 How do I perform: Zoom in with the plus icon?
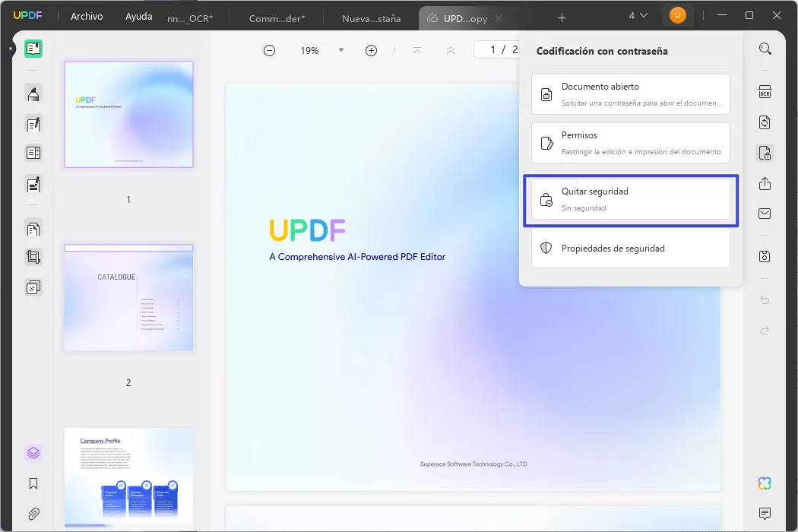click(371, 50)
